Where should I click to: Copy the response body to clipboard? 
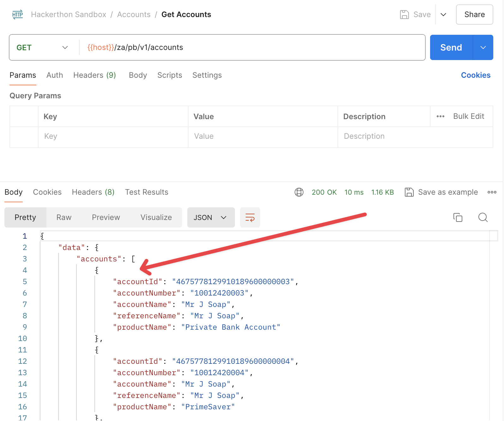click(x=458, y=217)
